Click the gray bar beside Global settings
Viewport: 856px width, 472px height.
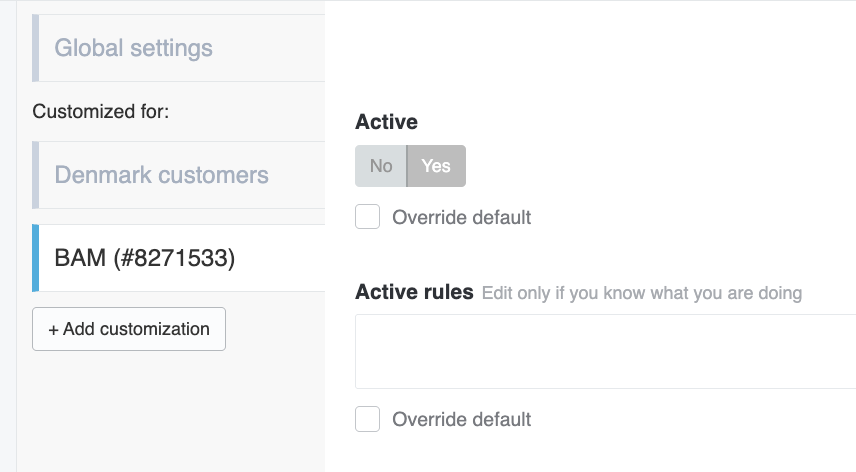[x=35, y=48]
